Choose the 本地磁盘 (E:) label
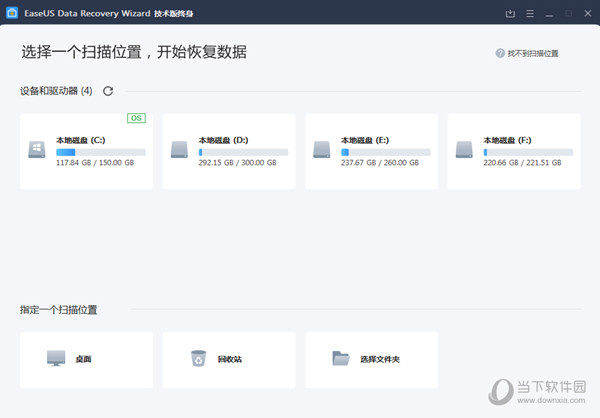 pyautogui.click(x=365, y=140)
